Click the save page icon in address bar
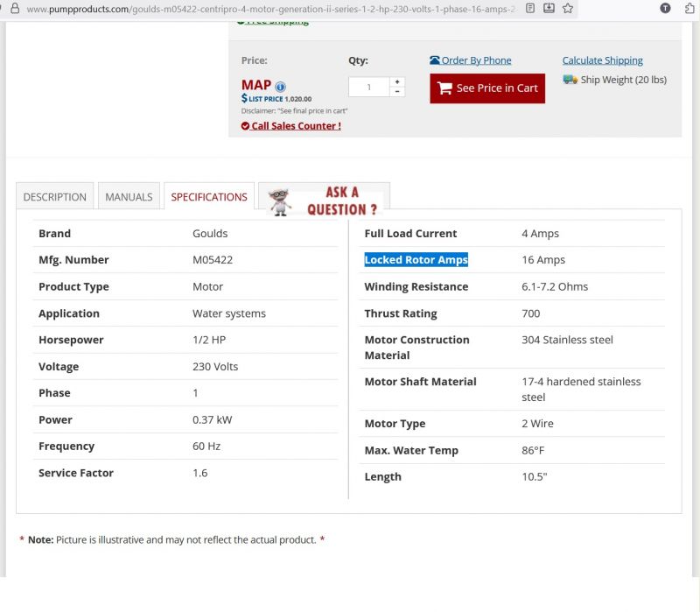 coord(549,8)
